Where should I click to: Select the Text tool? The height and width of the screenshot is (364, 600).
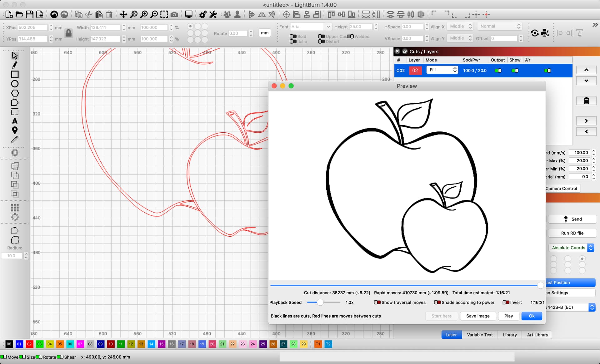pos(15,121)
